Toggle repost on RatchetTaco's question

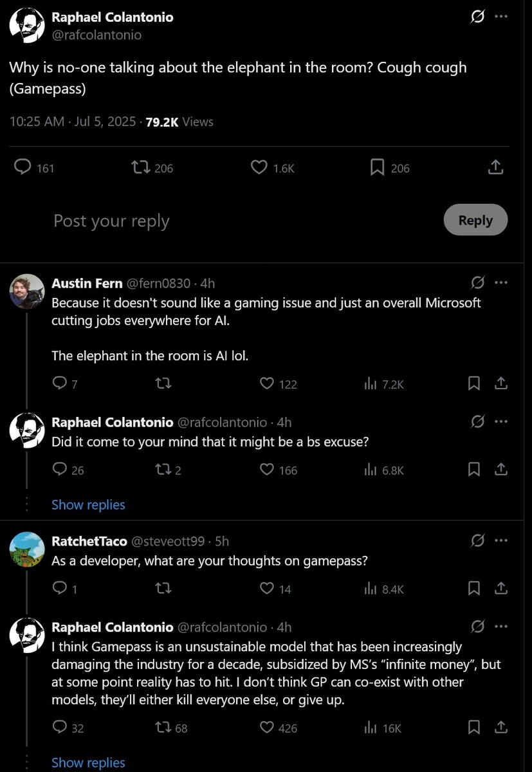pos(163,588)
